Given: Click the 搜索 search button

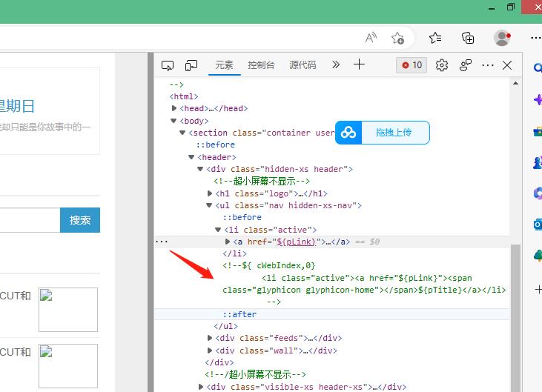Looking at the screenshot, I should (x=80, y=220).
